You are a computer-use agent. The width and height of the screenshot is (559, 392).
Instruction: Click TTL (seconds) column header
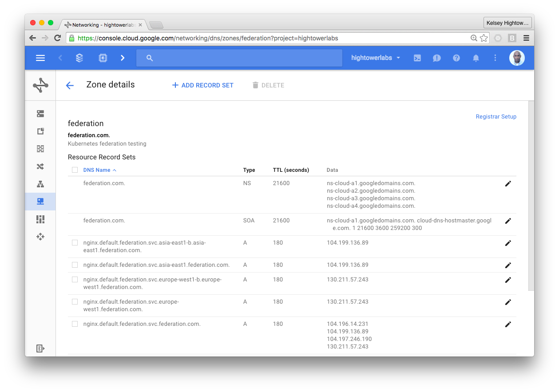click(291, 170)
